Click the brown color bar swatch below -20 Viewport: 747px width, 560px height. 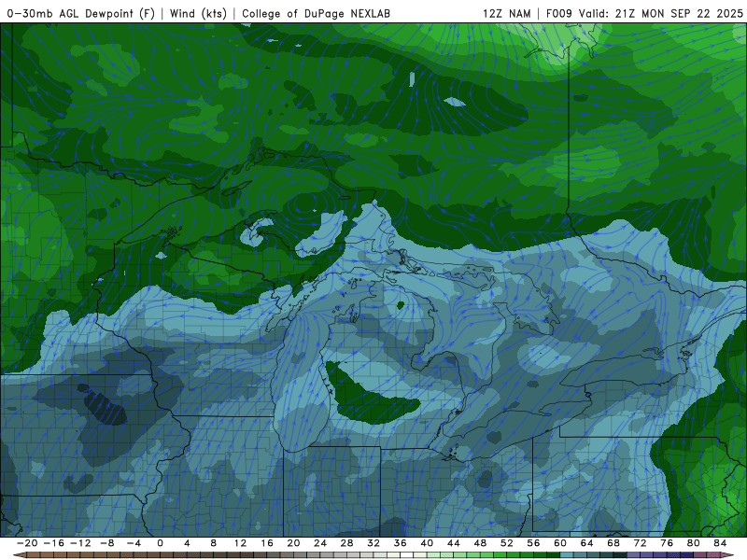tap(34, 555)
